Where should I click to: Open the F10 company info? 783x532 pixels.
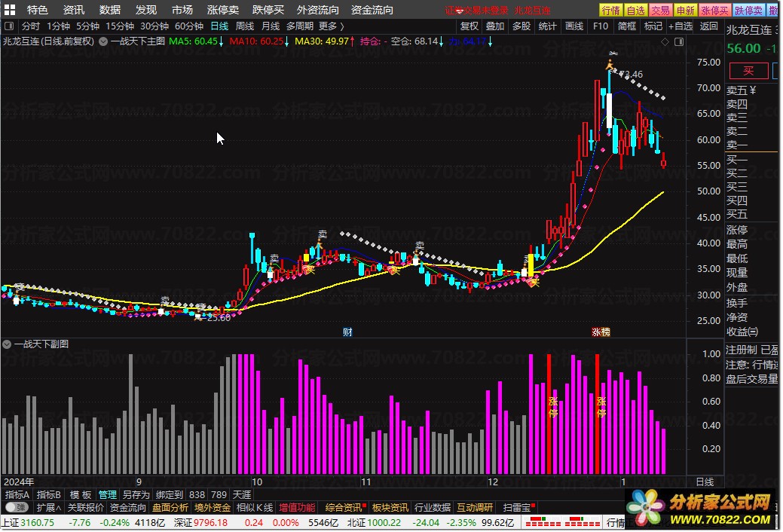pyautogui.click(x=600, y=26)
